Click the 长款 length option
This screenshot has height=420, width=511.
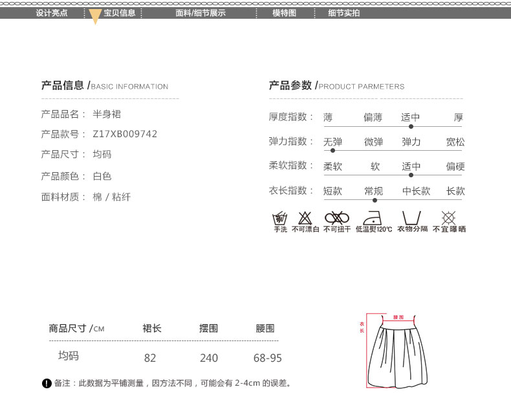coord(455,191)
